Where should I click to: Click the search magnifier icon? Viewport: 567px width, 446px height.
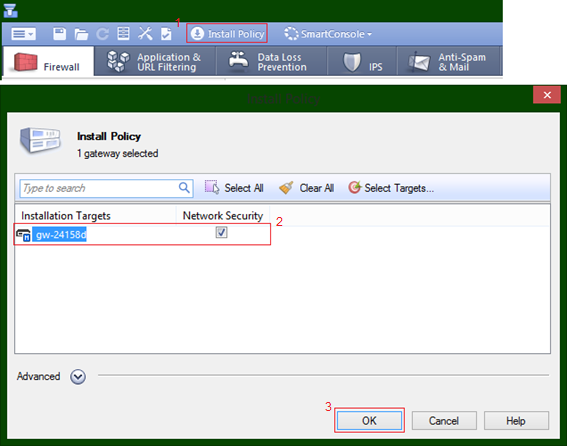coord(184,188)
